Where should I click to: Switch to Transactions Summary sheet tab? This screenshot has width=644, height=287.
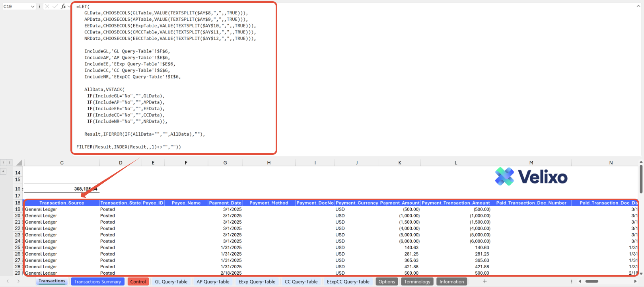point(97,282)
